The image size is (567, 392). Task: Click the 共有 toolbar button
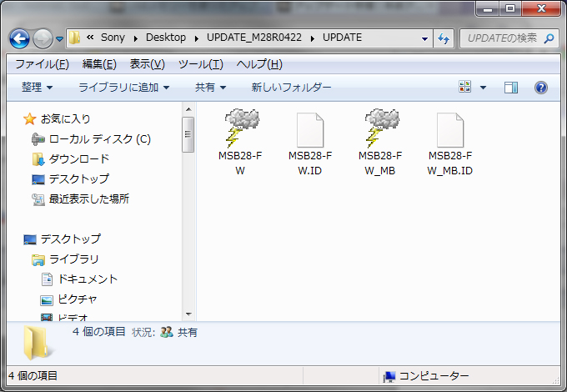click(x=210, y=88)
